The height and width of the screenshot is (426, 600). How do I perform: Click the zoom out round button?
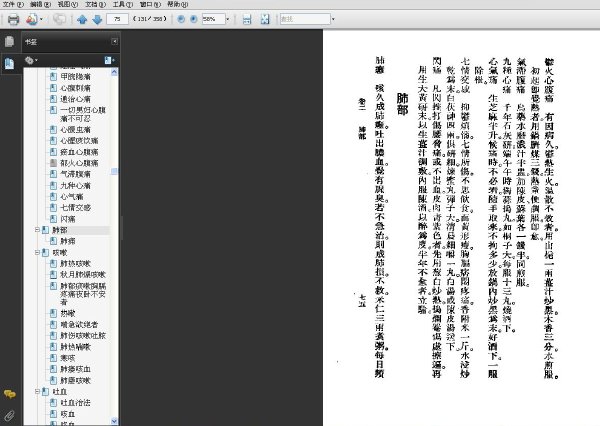pyautogui.click(x=181, y=19)
